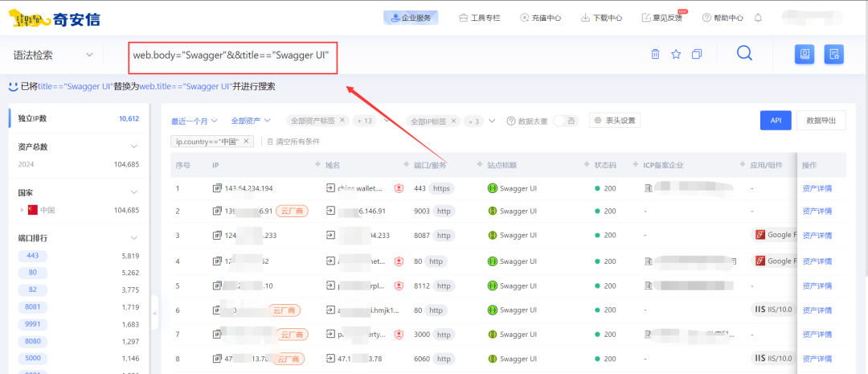The height and width of the screenshot is (374, 868).
Task: Delete query with the trash icon
Action: click(656, 54)
